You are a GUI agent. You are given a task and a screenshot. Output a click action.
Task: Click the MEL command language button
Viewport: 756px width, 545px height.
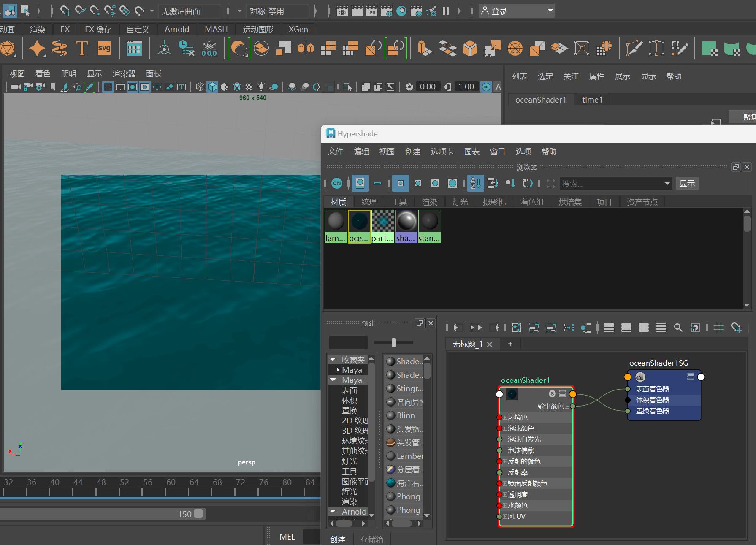[287, 537]
